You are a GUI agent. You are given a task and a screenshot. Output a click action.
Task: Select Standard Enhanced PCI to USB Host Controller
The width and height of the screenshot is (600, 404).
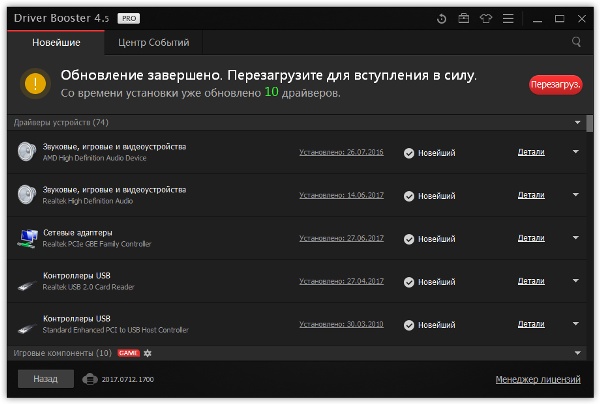pyautogui.click(x=116, y=330)
